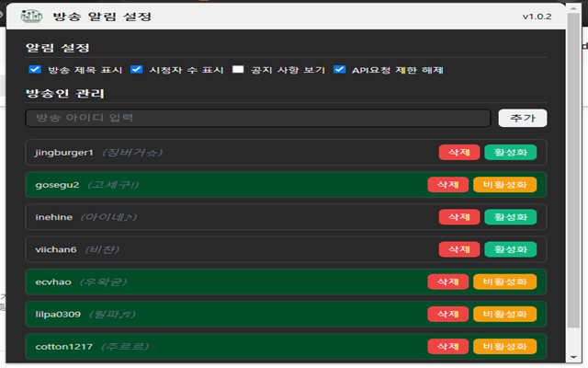Click the 추가 button

pos(523,119)
